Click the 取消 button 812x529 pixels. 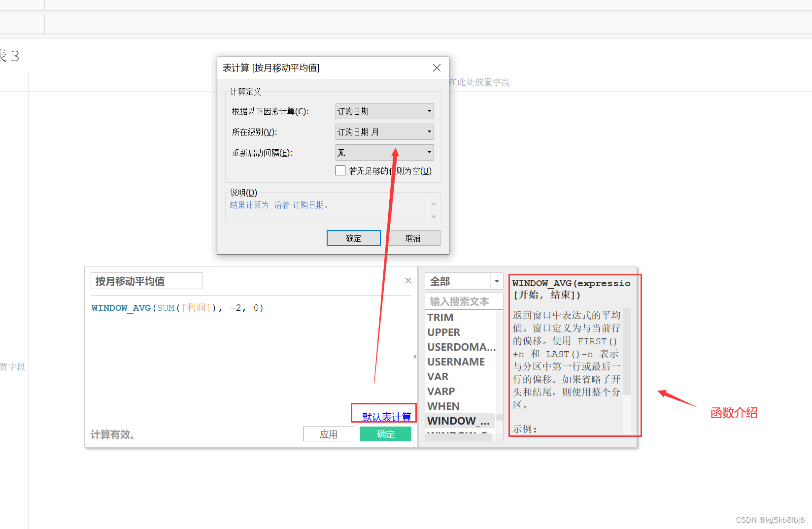click(413, 238)
